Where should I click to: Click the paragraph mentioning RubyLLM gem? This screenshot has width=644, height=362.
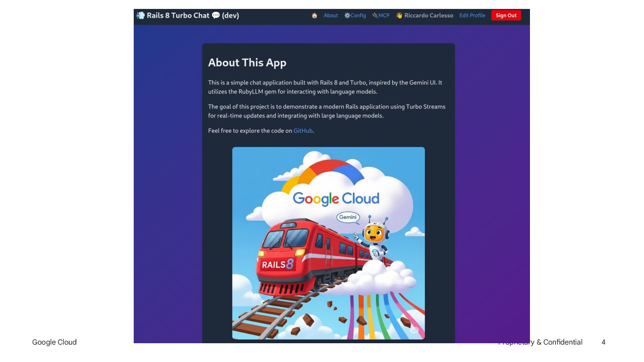(x=325, y=87)
